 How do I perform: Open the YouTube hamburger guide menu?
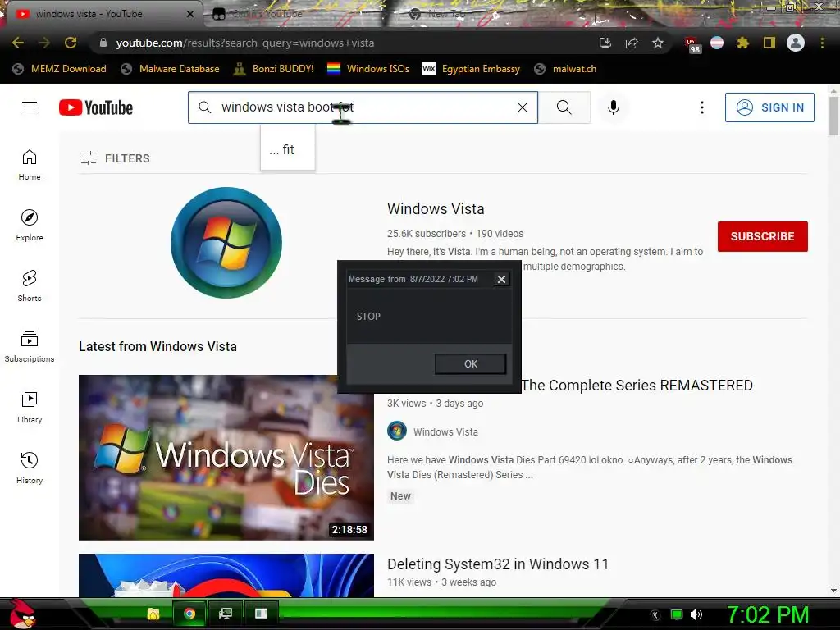30,107
